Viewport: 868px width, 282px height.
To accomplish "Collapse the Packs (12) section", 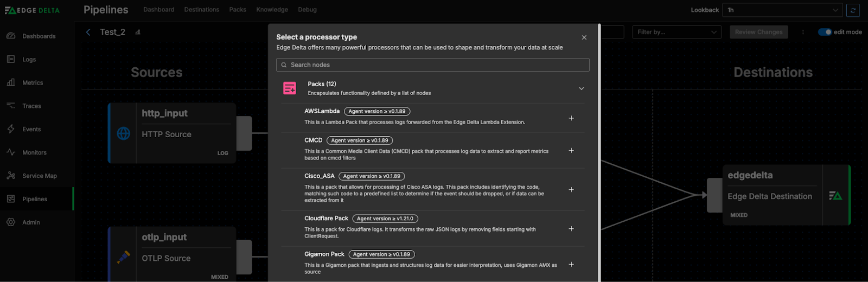I will pos(581,88).
